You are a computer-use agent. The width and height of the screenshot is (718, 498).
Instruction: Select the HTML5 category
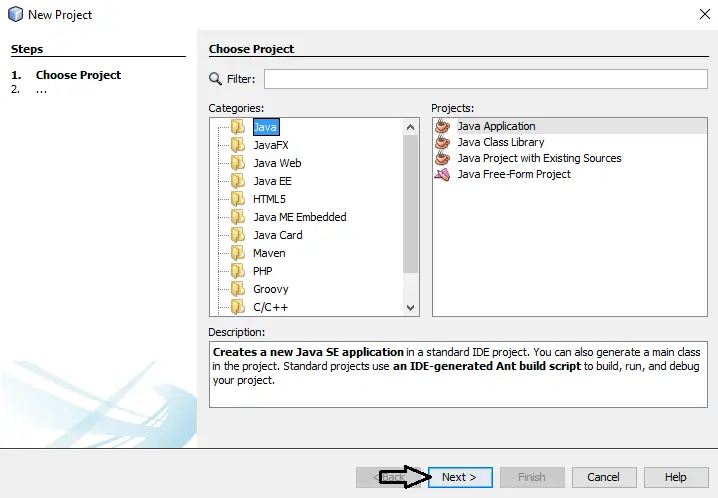269,199
